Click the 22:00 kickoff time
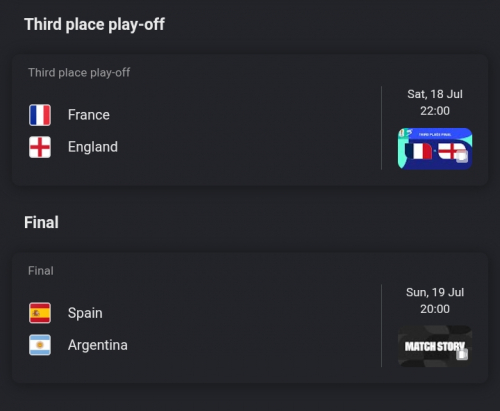 [x=435, y=111]
